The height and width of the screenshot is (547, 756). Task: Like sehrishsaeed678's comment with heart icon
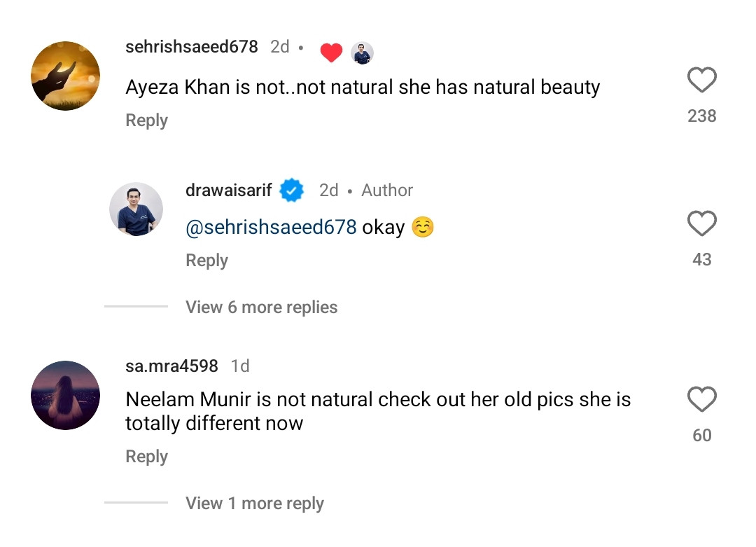[701, 81]
